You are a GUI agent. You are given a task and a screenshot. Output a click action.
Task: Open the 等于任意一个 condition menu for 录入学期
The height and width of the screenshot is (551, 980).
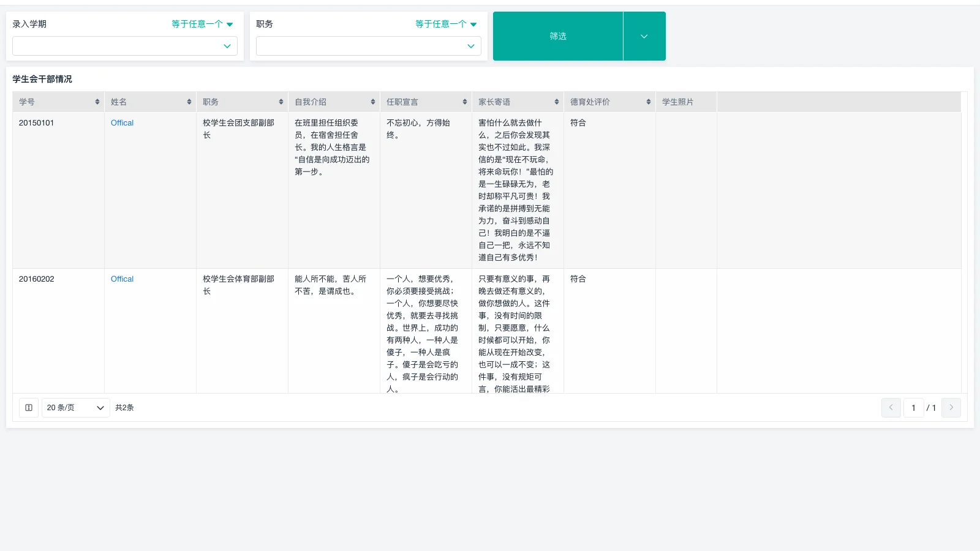[x=202, y=24]
